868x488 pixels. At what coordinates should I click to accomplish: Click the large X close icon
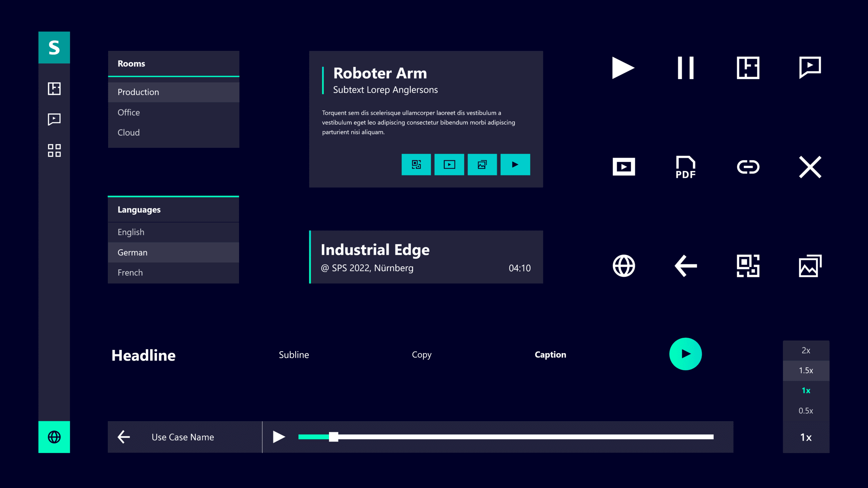(810, 167)
